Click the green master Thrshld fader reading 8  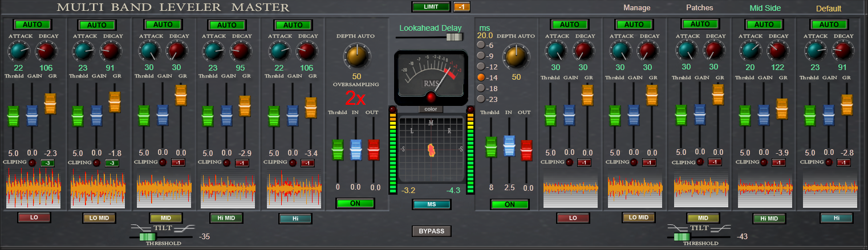(490, 147)
